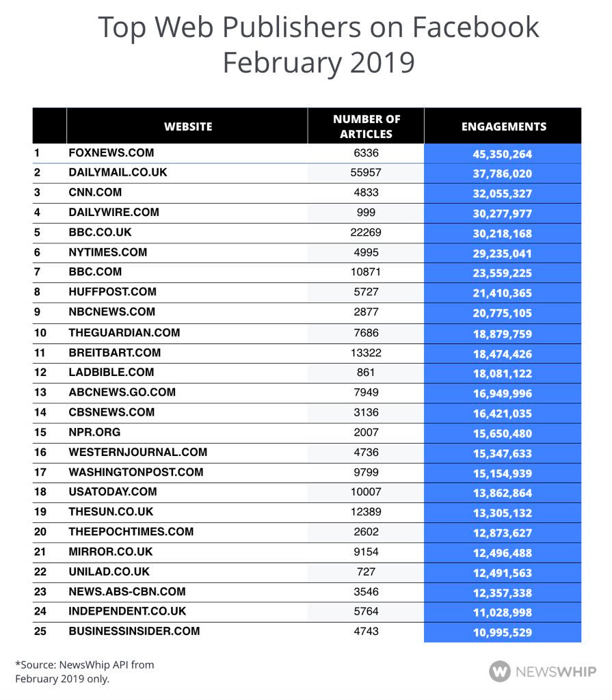Select the WEBSITE column header

click(187, 126)
